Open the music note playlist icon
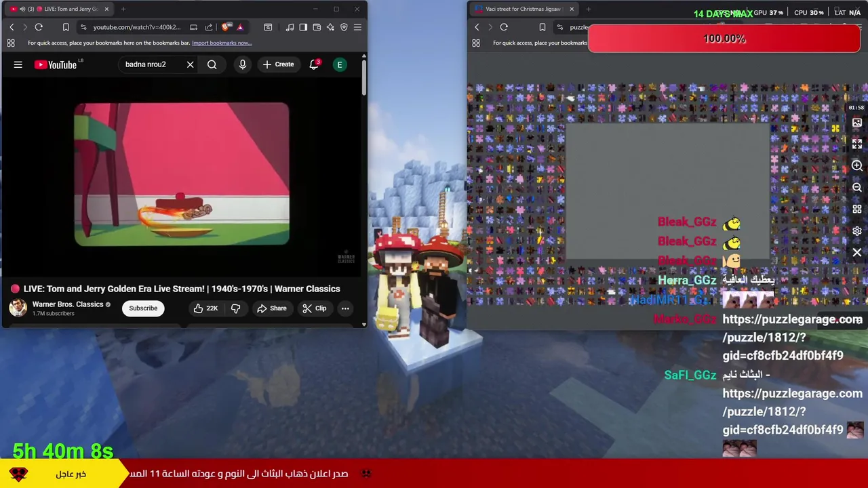This screenshot has width=868, height=488. pyautogui.click(x=290, y=27)
